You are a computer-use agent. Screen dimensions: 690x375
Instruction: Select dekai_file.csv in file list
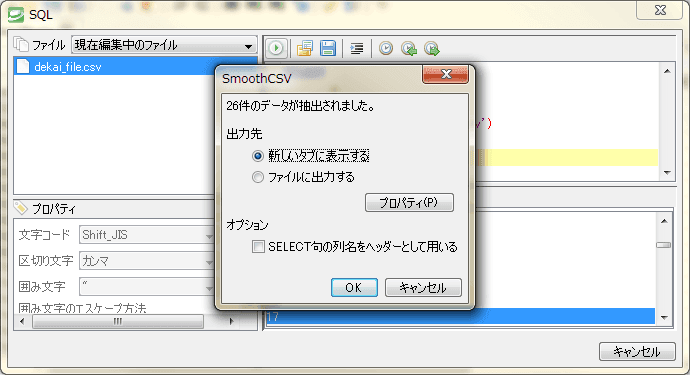[x=114, y=66]
